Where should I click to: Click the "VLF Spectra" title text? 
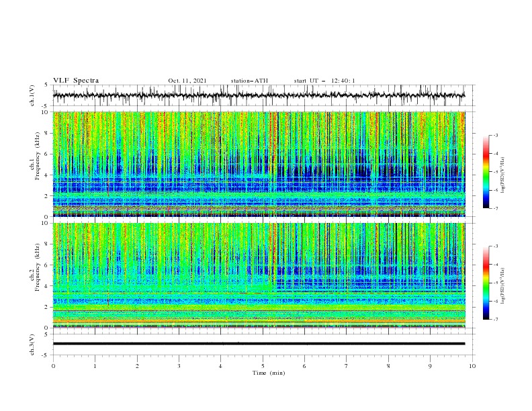[76, 81]
